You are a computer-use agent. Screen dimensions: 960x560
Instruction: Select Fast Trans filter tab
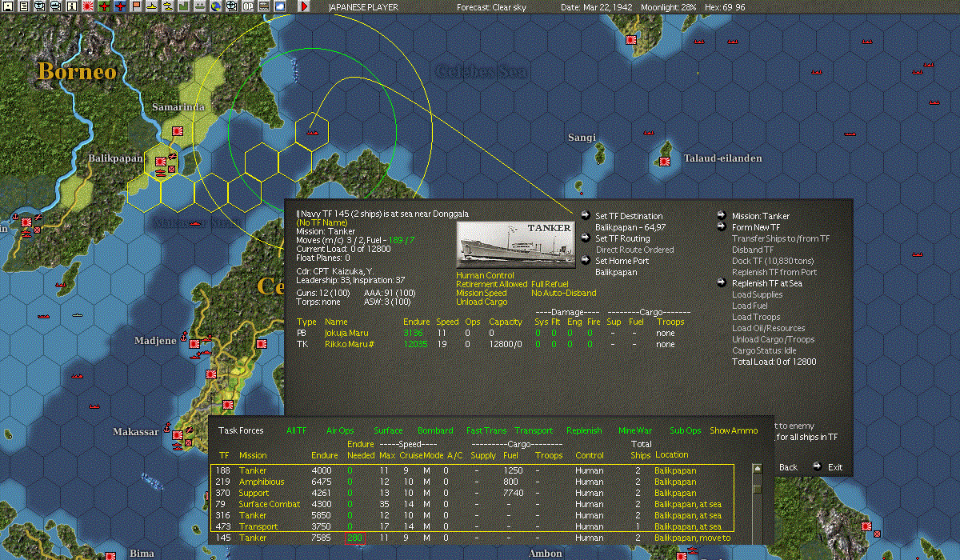(486, 430)
